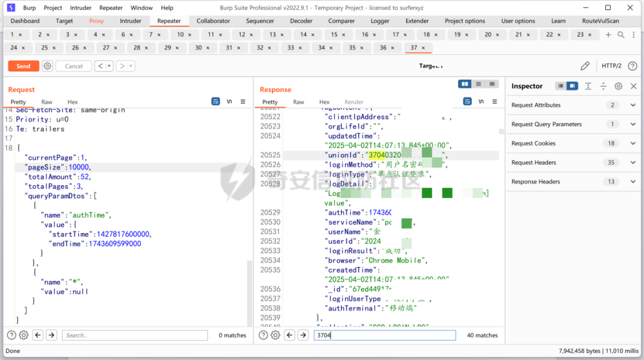The width and height of the screenshot is (644, 360).
Task: Click Response search field containing 3704
Action: click(385, 336)
